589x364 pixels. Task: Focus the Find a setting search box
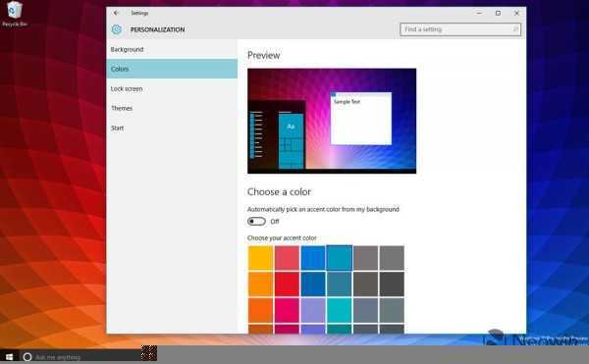coord(460,29)
